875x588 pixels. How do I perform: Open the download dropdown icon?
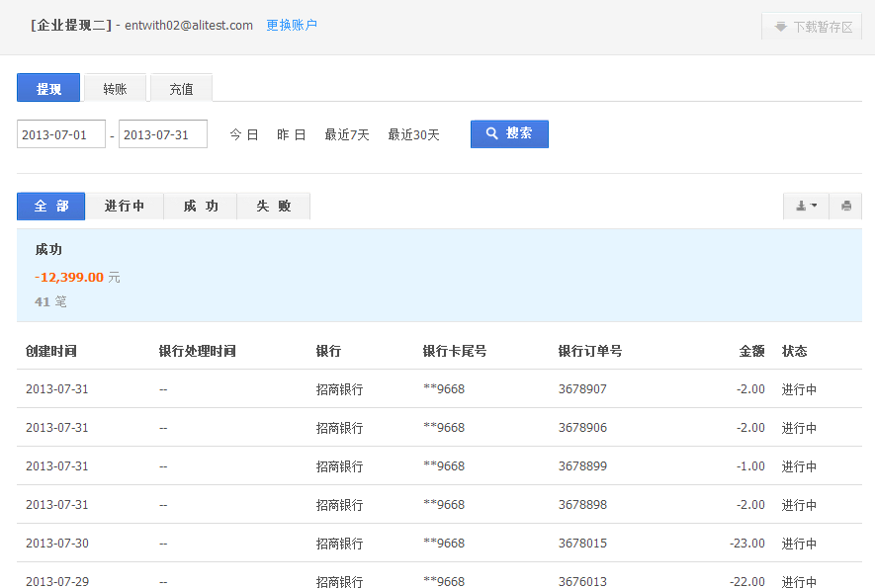[x=806, y=206]
